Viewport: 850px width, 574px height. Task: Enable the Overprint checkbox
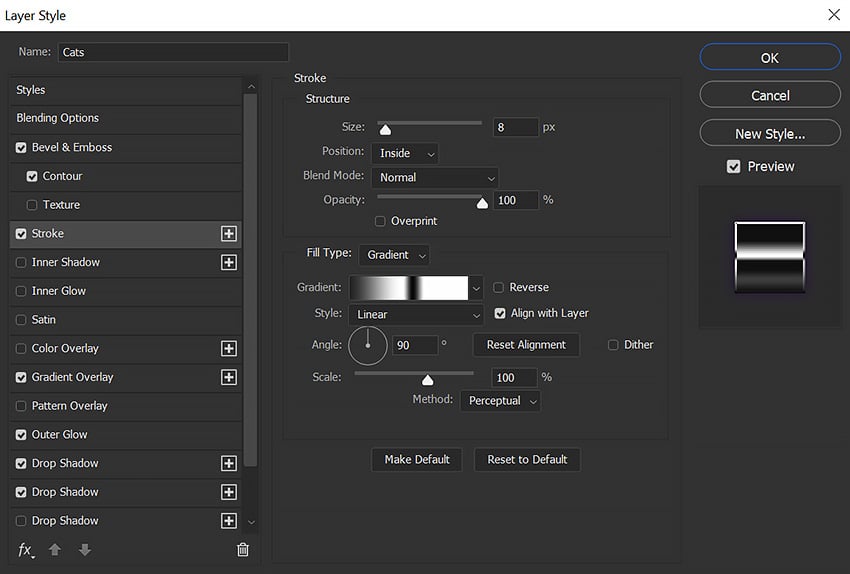380,221
